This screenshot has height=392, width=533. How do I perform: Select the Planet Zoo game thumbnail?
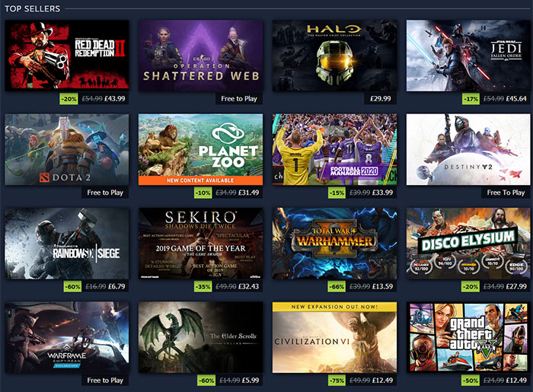point(200,149)
